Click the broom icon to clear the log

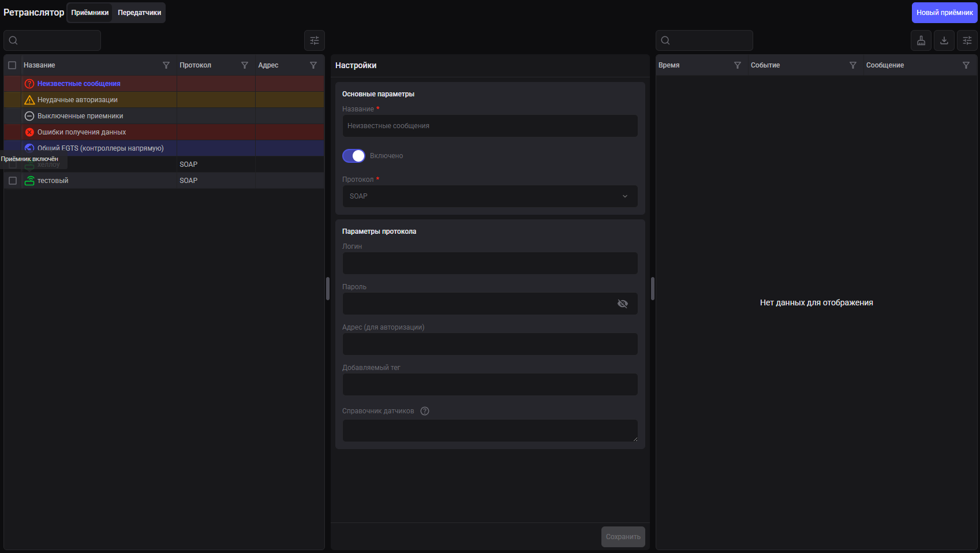click(921, 40)
